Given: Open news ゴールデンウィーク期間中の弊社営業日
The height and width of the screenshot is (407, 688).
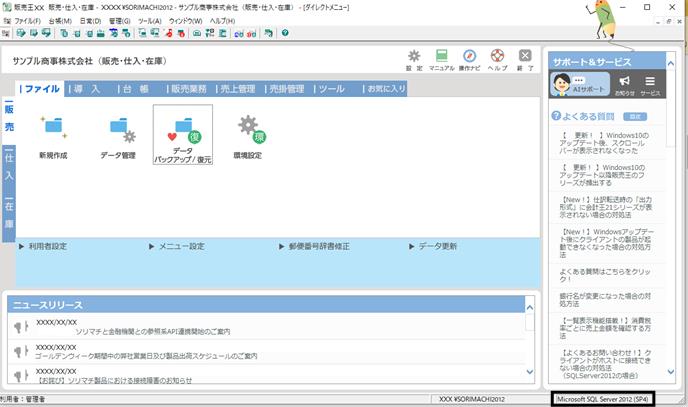Looking at the screenshot, I should 146,356.
